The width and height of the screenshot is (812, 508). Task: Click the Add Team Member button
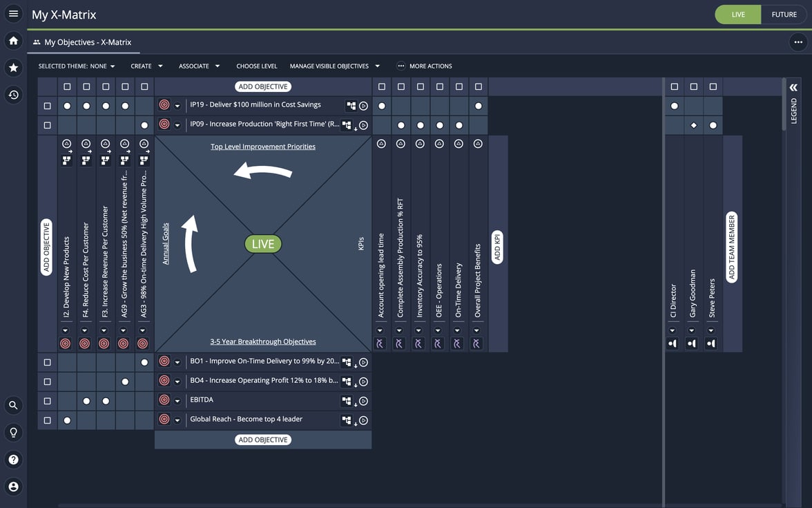(732, 247)
